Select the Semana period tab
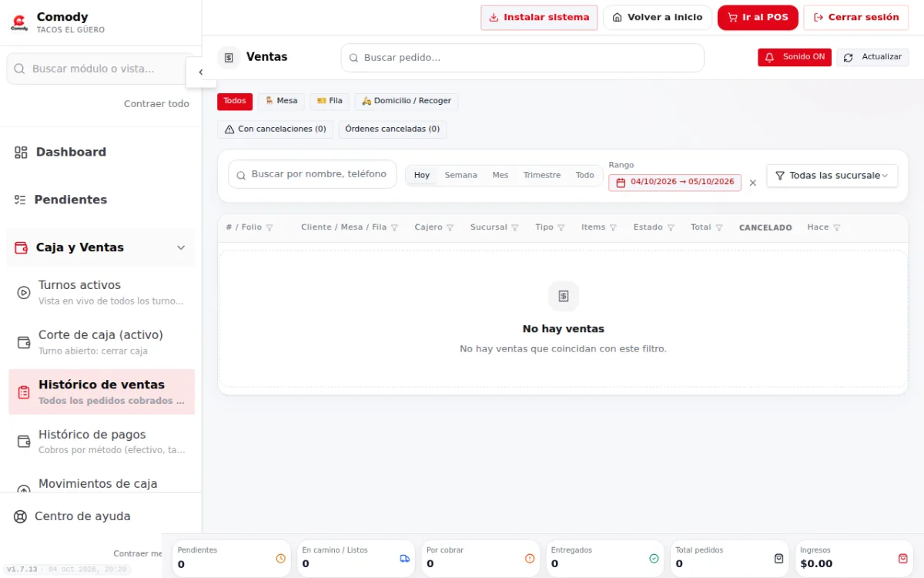Screen dimensions: 924x578 [x=461, y=176]
